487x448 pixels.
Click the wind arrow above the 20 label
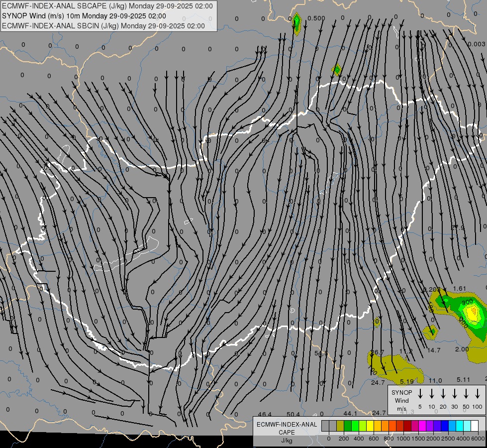click(x=443, y=393)
